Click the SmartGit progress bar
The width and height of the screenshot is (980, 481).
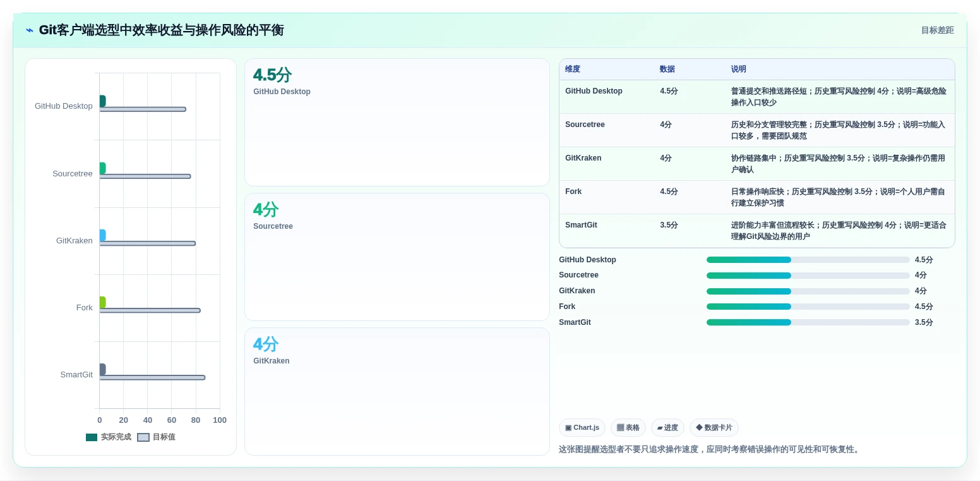(808, 322)
